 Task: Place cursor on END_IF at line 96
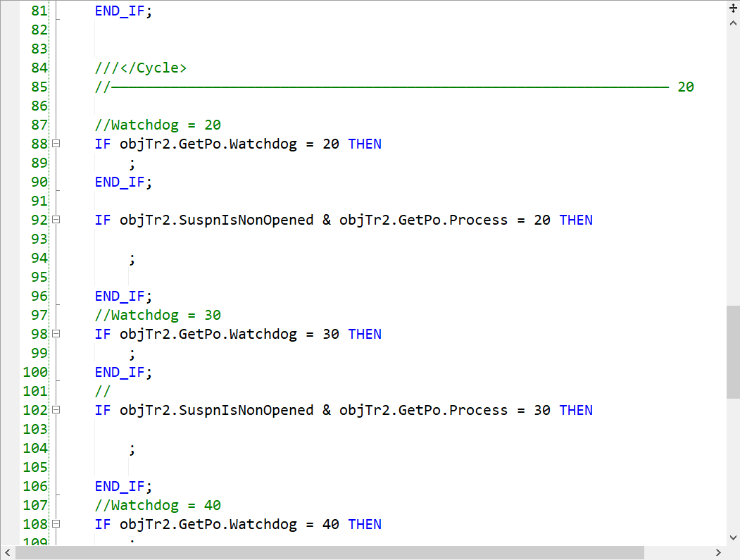123,296
